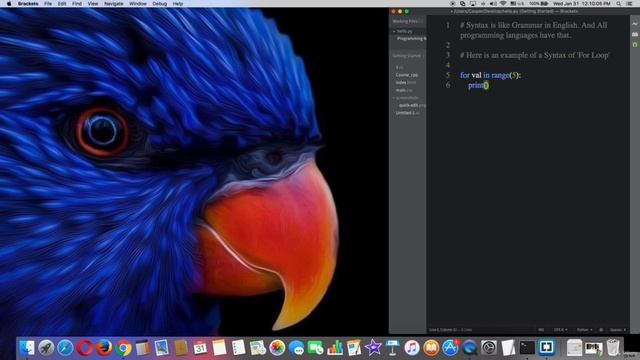Image resolution: width=640 pixels, height=360 pixels.
Task: Open the Reminders app in Dock
Action: (x=238, y=348)
